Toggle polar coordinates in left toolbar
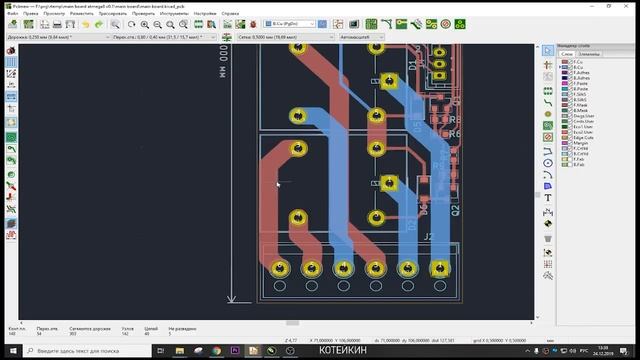Image resolution: width=640 pixels, height=360 pixels. tap(11, 74)
